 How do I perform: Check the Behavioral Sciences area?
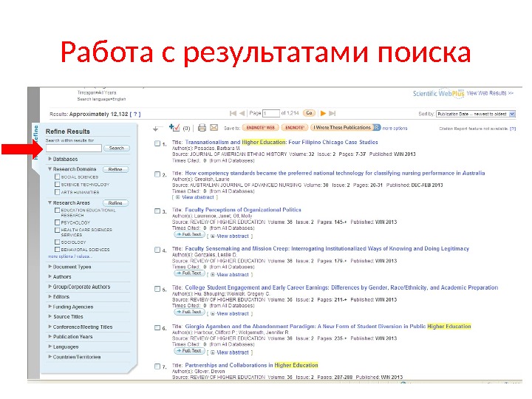tap(58, 250)
